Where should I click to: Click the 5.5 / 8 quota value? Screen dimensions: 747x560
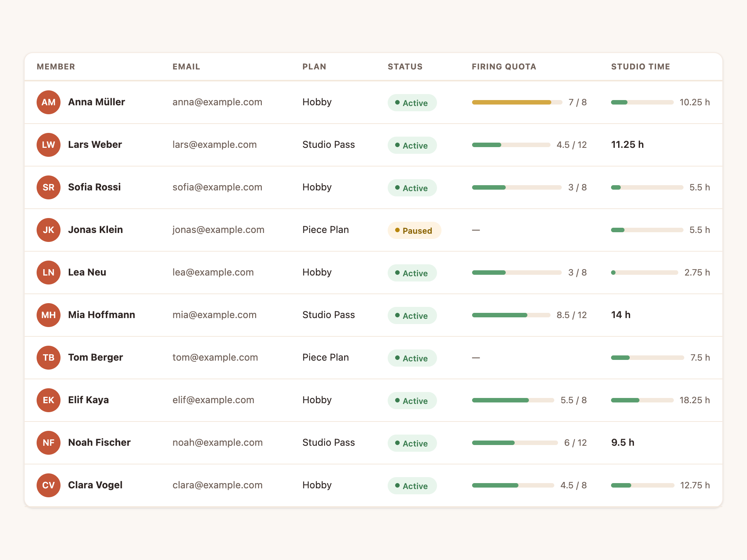tap(574, 400)
